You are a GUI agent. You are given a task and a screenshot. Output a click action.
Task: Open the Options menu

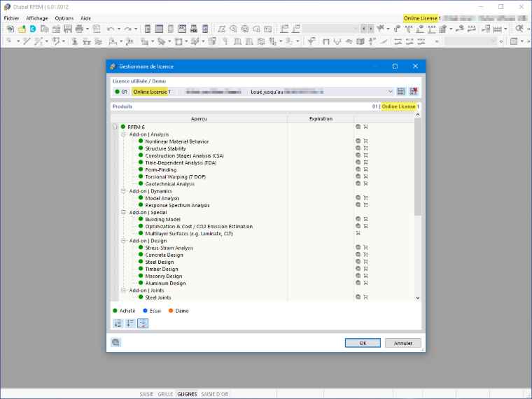(x=64, y=18)
